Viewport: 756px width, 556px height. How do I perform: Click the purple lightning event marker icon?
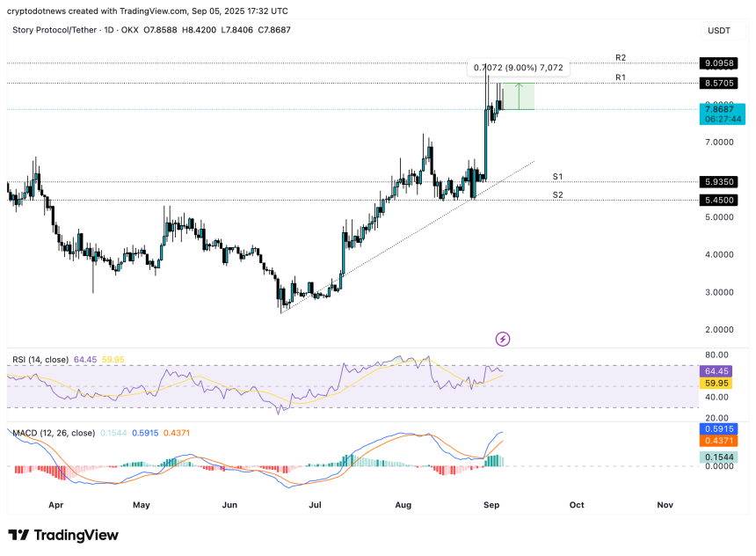(x=503, y=339)
